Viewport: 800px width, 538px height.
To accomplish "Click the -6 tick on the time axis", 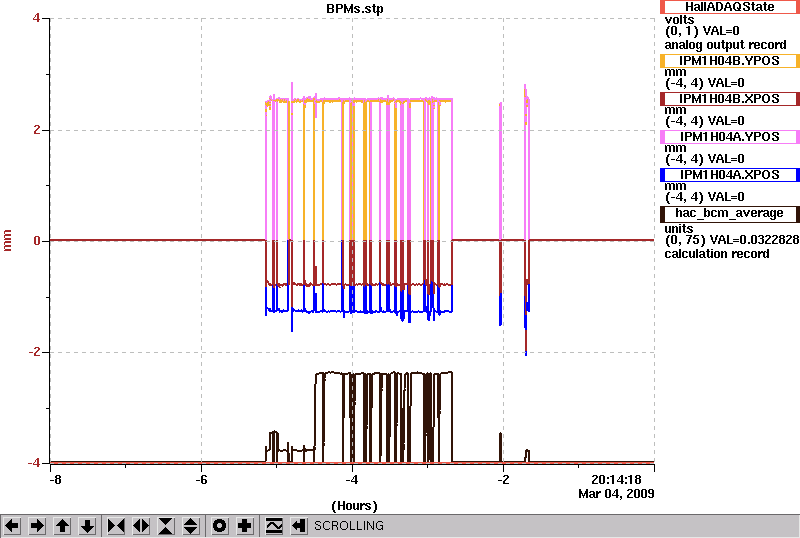I will coord(201,480).
